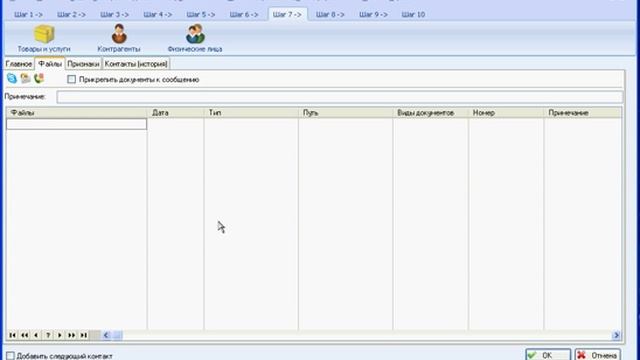Go forward a page with the double-right arrow
Image resolution: width=640 pixels, height=360 pixels.
pos(72,335)
